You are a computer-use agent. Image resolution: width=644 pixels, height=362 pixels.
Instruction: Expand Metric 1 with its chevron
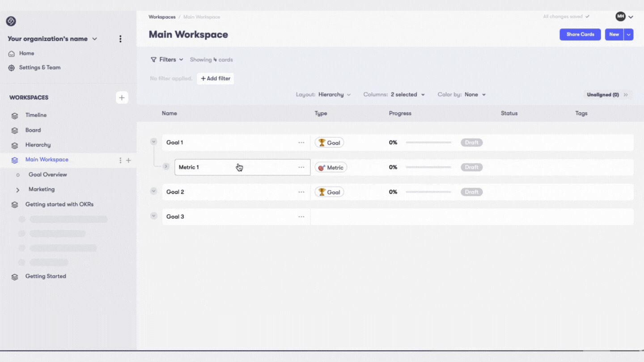point(166,166)
